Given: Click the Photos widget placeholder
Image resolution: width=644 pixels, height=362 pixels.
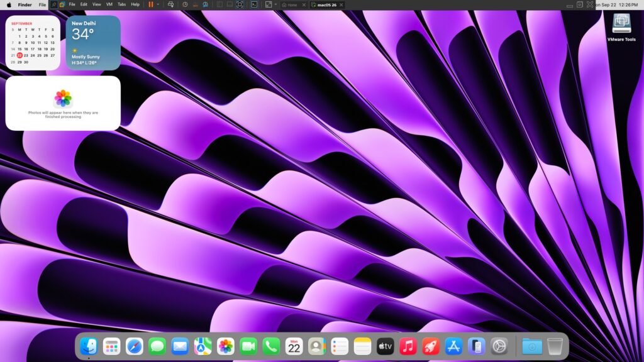Looking at the screenshot, I should [x=63, y=103].
